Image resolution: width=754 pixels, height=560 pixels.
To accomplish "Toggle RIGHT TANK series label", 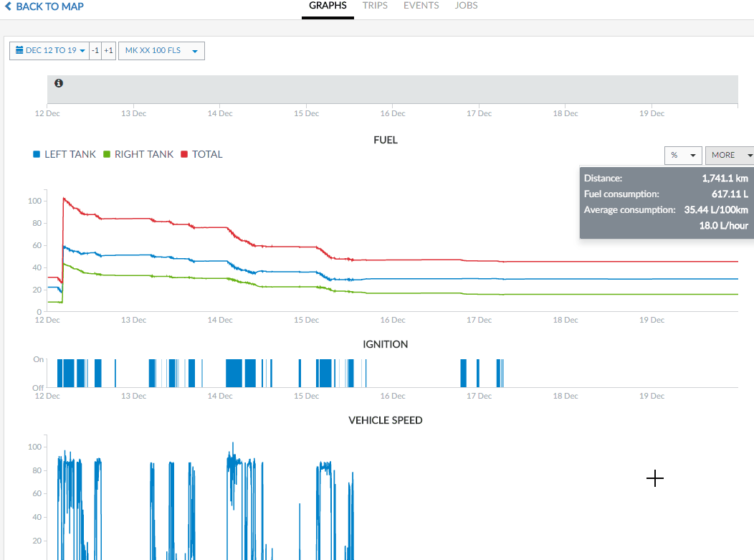I will pyautogui.click(x=143, y=154).
